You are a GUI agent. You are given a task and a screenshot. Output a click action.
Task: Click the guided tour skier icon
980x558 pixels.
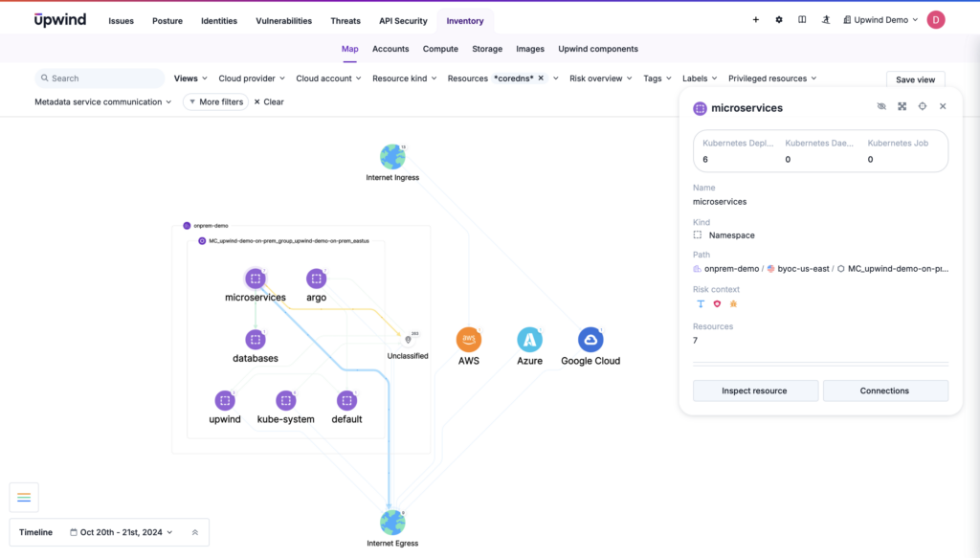[826, 19]
